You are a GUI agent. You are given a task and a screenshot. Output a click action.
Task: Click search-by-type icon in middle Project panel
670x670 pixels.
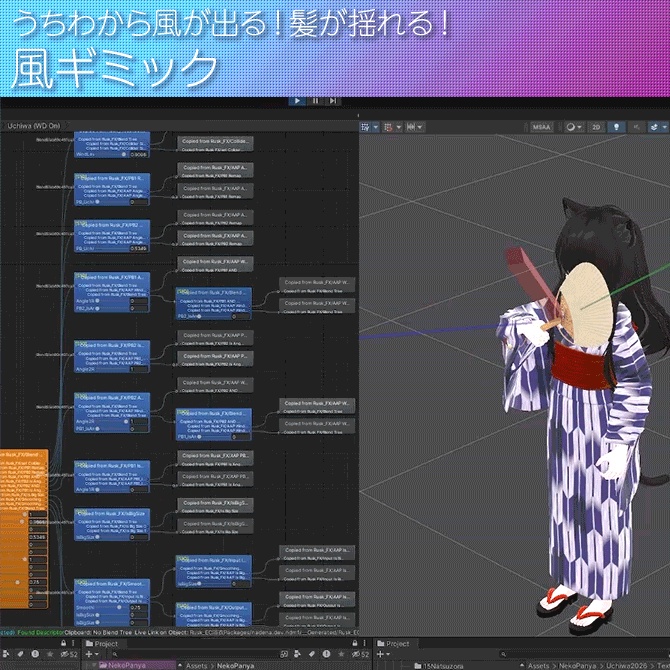pyautogui.click(x=297, y=654)
